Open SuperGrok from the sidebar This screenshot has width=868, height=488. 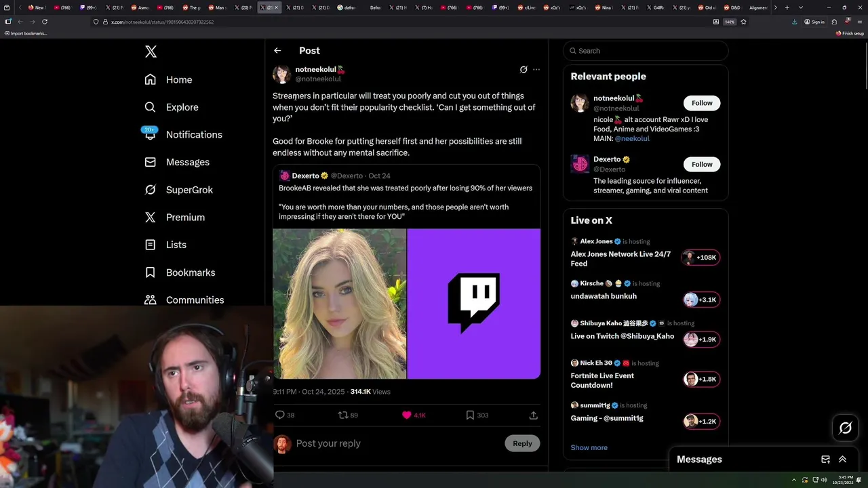click(178, 190)
